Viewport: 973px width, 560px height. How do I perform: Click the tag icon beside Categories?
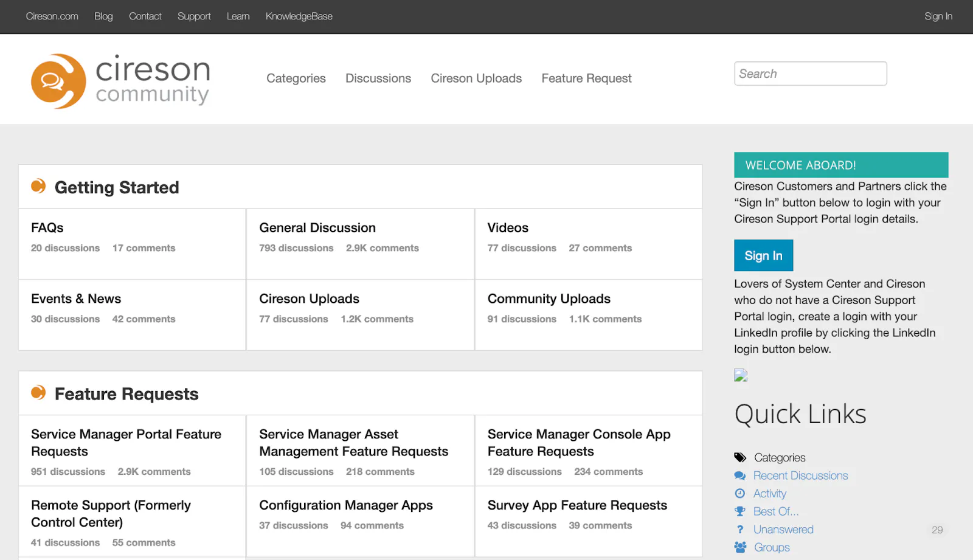[740, 457]
